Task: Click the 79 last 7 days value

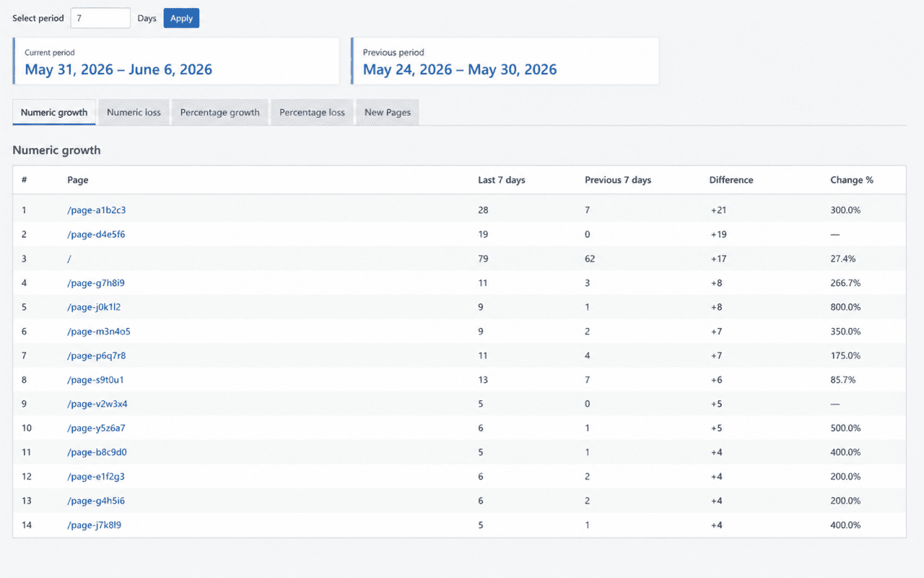Action: tap(483, 259)
